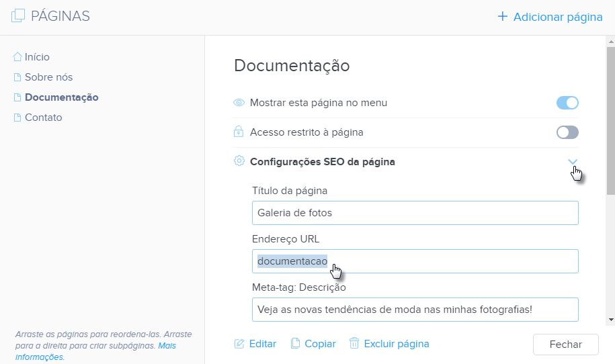This screenshot has width=615, height=364.
Task: Click the padlock icon for restricted access
Action: point(239,132)
